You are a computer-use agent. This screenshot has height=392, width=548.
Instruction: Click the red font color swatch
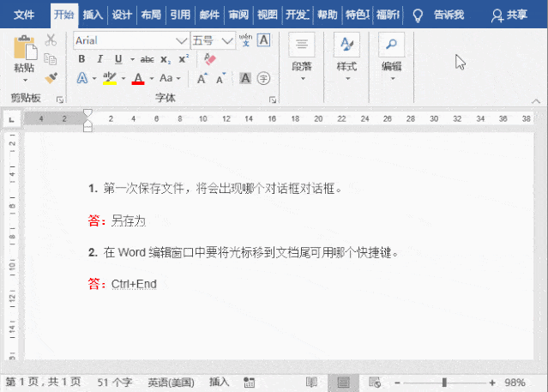[138, 78]
